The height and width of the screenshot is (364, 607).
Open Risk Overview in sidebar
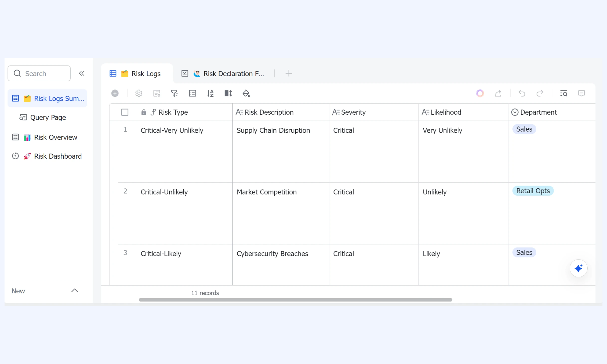click(47, 137)
